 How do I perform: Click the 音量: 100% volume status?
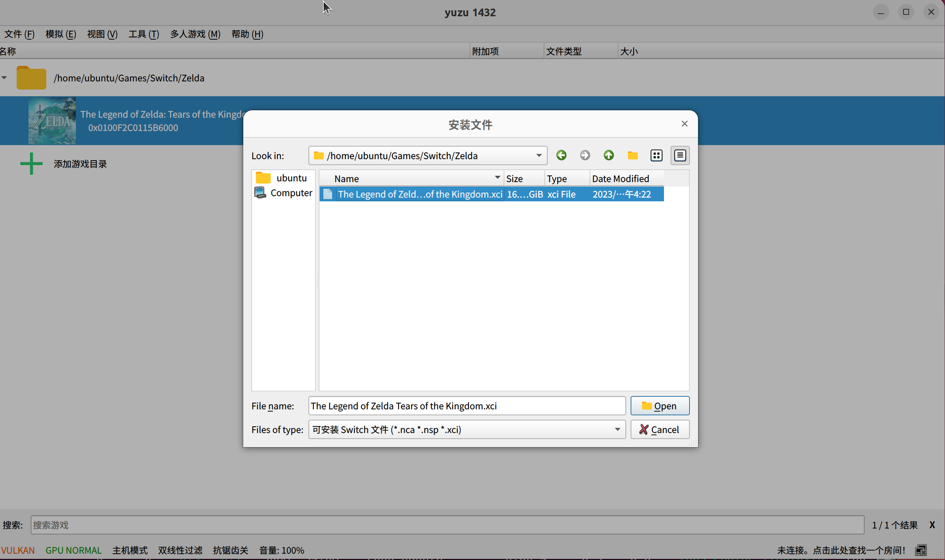pyautogui.click(x=282, y=550)
